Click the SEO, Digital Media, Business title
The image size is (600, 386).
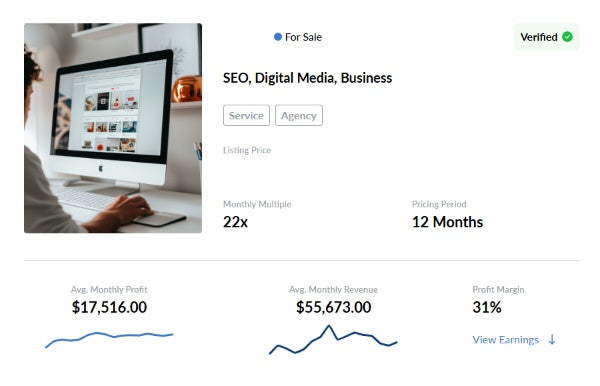[307, 78]
